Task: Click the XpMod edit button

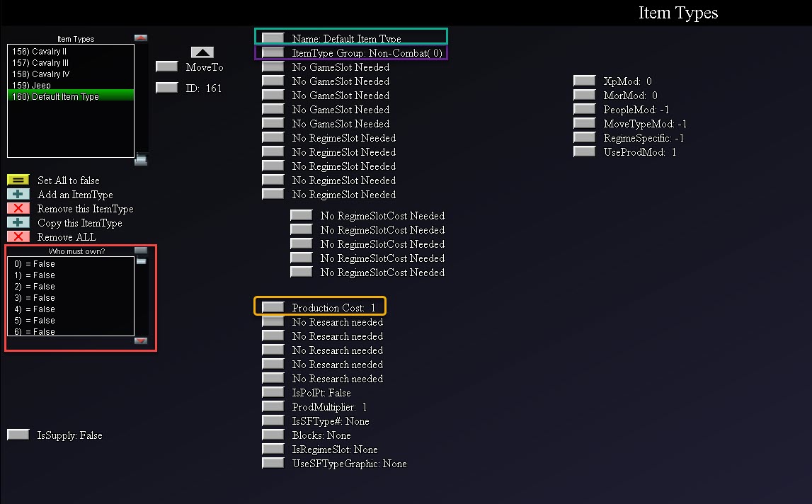Action: coord(583,80)
